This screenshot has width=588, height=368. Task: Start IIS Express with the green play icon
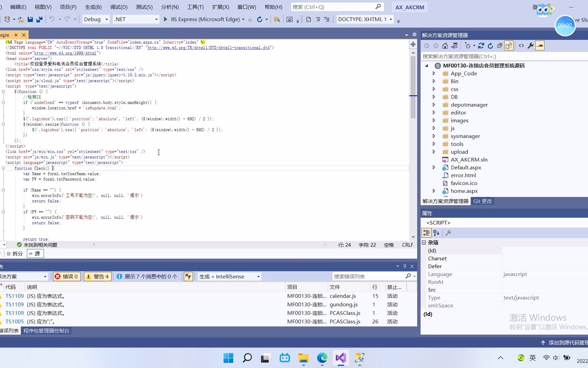click(x=165, y=19)
